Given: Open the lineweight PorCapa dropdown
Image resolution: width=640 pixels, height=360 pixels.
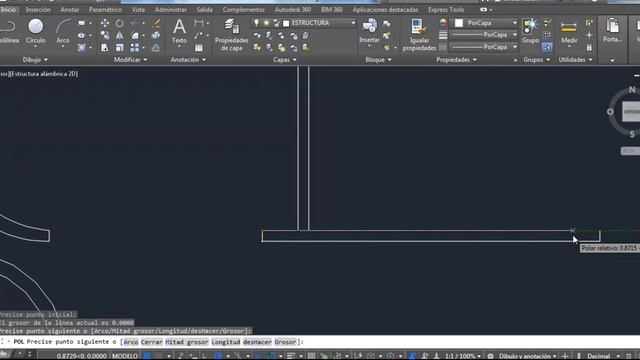Looking at the screenshot, I should [515, 35].
